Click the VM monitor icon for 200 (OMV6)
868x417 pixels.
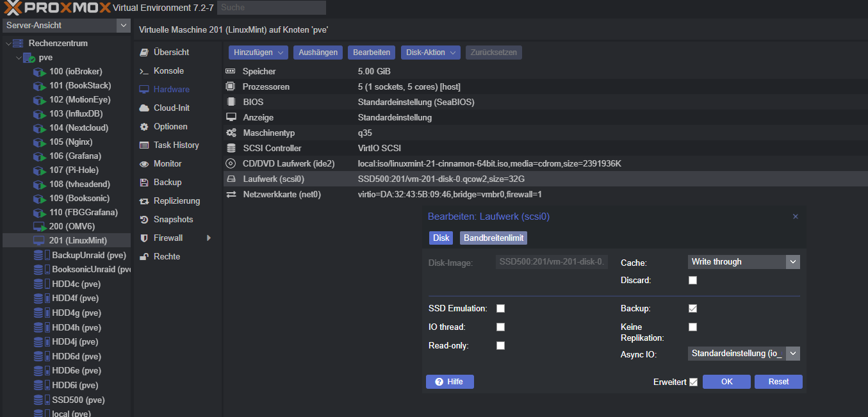[40, 227]
